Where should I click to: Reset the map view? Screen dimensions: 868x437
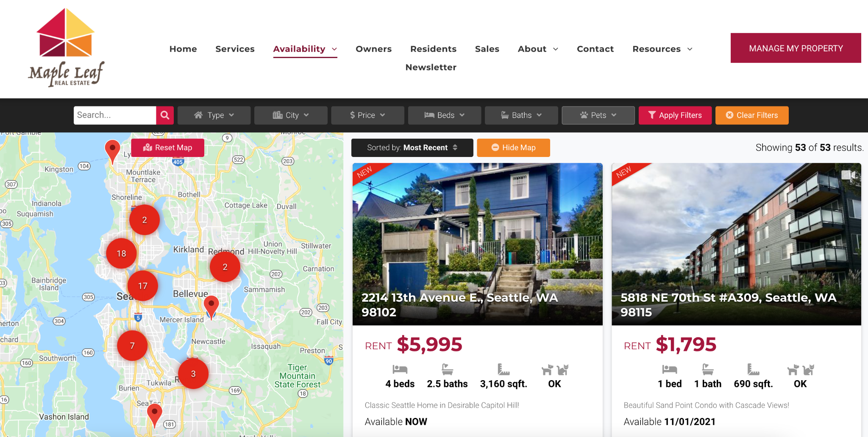pos(167,148)
